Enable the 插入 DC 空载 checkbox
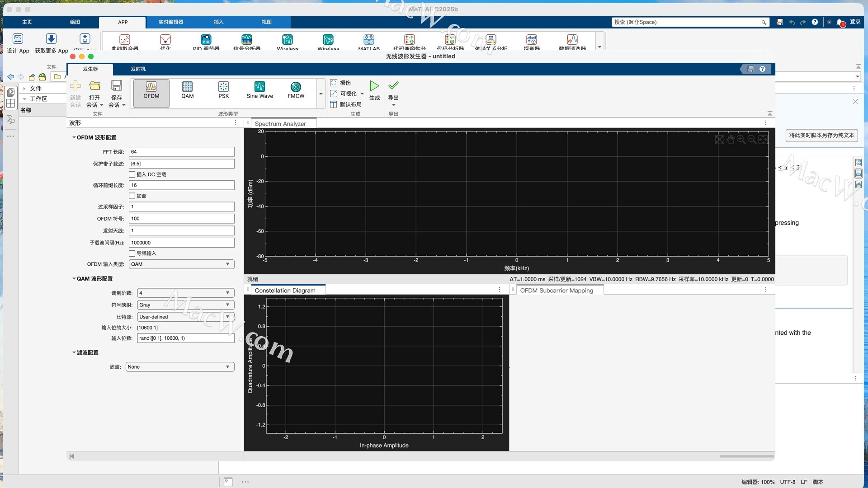Screen dimensions: 868x488 point(132,174)
